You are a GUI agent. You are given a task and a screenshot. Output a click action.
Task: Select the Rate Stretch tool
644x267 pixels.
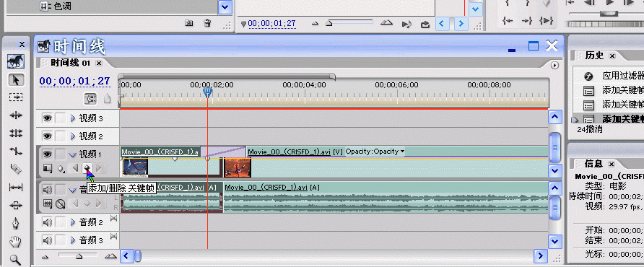coord(16,151)
